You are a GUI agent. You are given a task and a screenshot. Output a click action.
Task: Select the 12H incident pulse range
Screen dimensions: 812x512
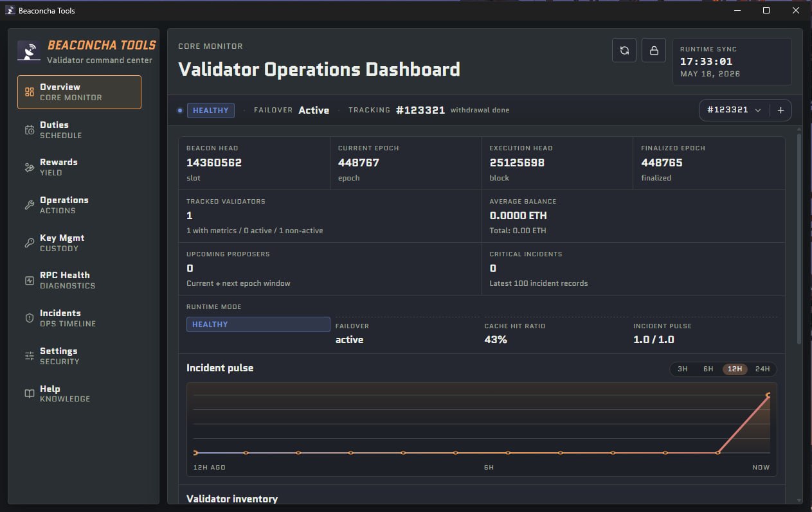tap(735, 369)
